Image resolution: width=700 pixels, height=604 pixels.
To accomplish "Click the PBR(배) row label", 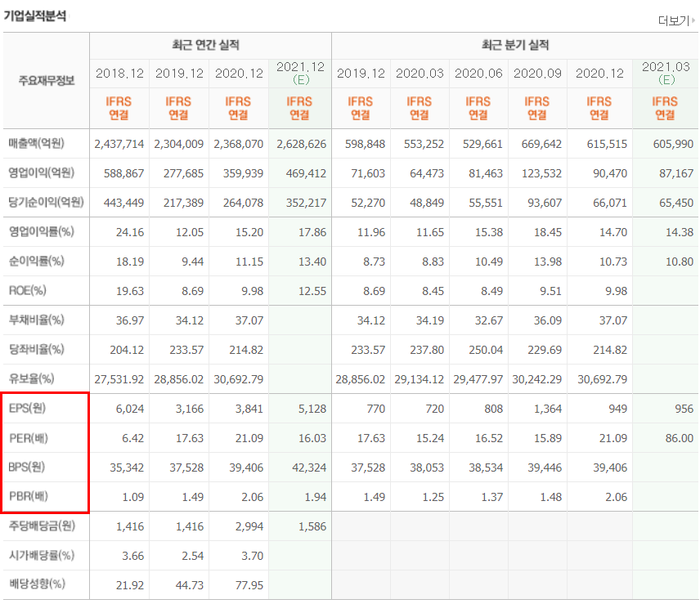I will (29, 496).
